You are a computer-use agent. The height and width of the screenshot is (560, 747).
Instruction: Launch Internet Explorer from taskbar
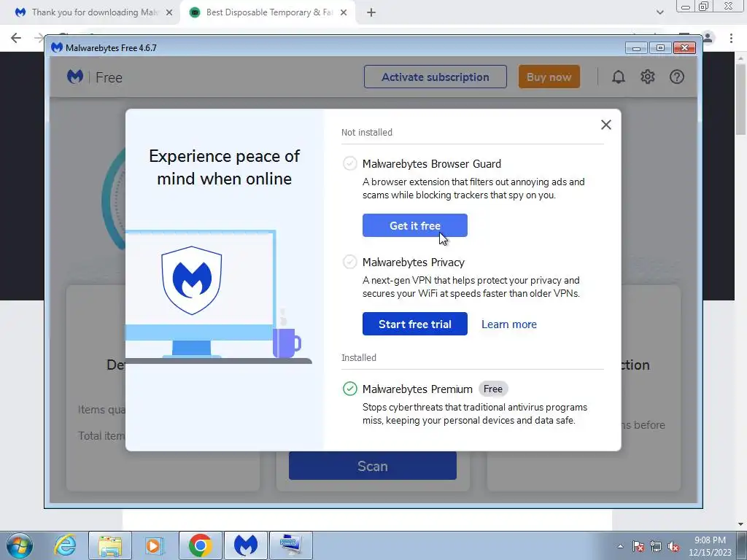tap(65, 545)
